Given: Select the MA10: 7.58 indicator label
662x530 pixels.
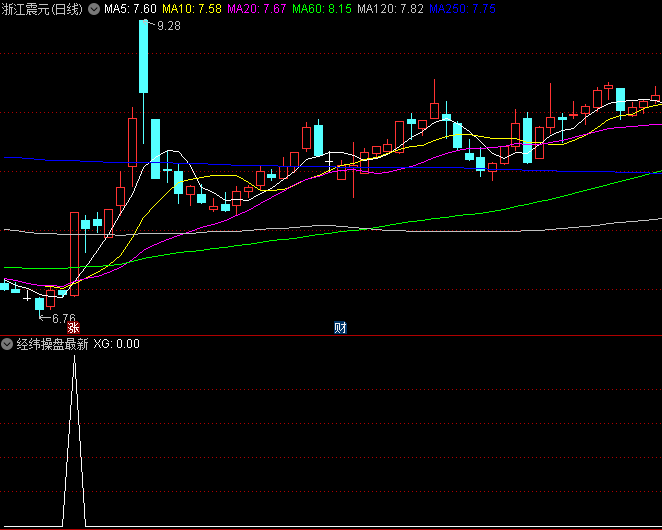Looking at the screenshot, I should tap(193, 9).
